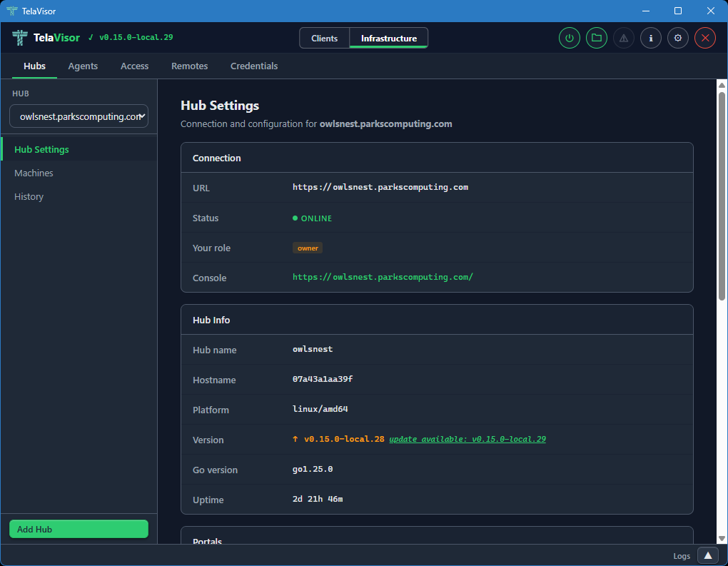Click the app version v0.15.0-local.29 in header

(x=136, y=38)
